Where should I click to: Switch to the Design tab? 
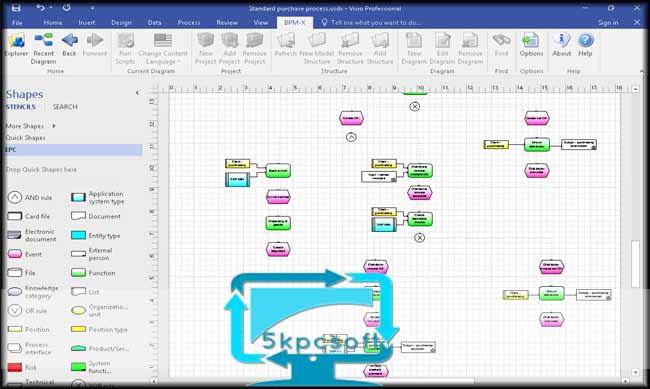[x=121, y=22]
